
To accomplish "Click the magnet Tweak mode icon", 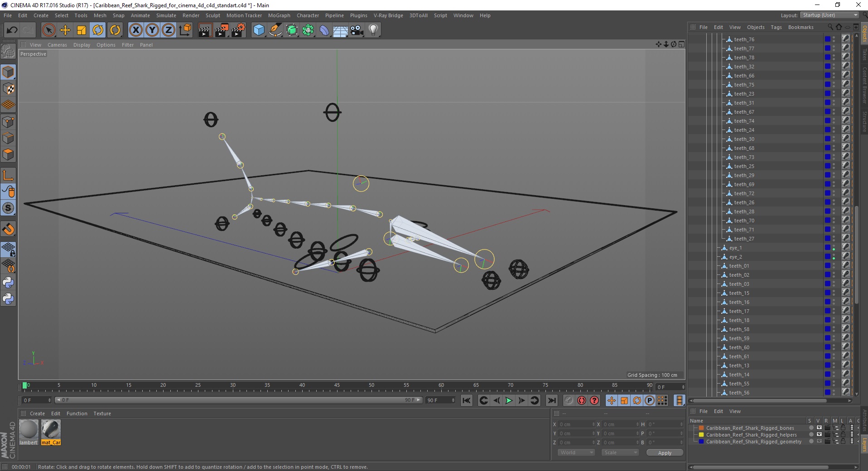I will pyautogui.click(x=8, y=230).
